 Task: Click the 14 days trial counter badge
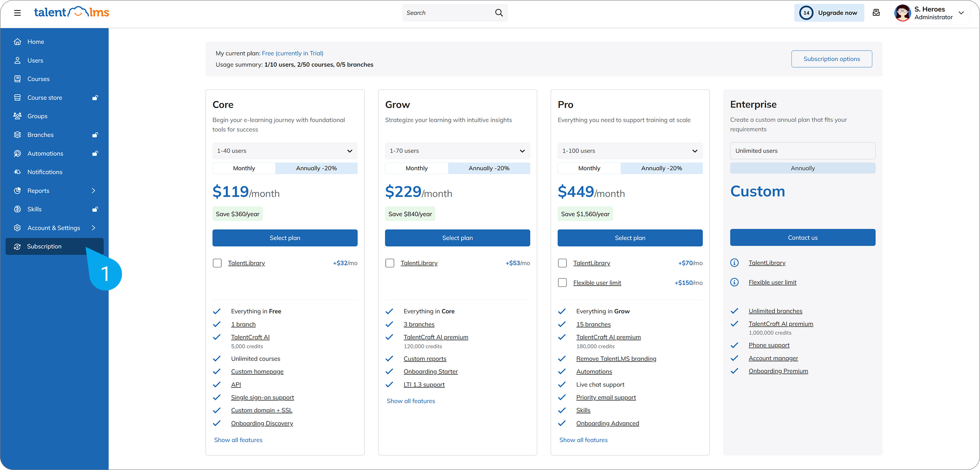(806, 13)
